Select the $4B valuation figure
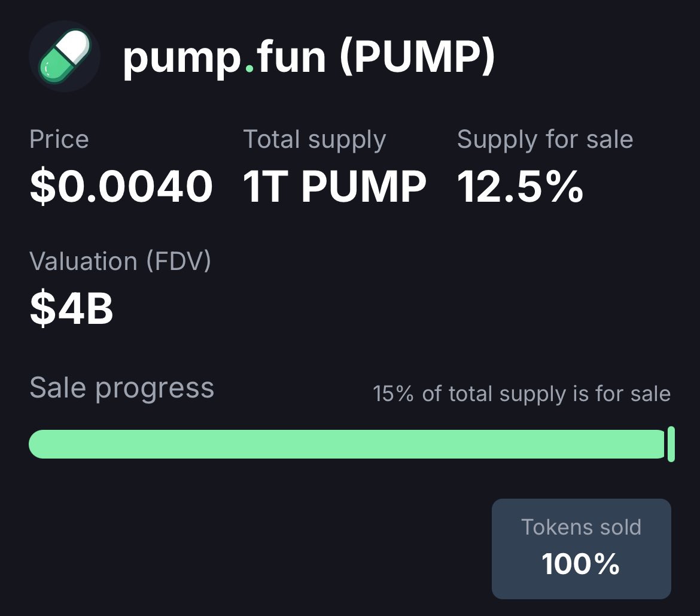This screenshot has height=616, width=700. [71, 308]
